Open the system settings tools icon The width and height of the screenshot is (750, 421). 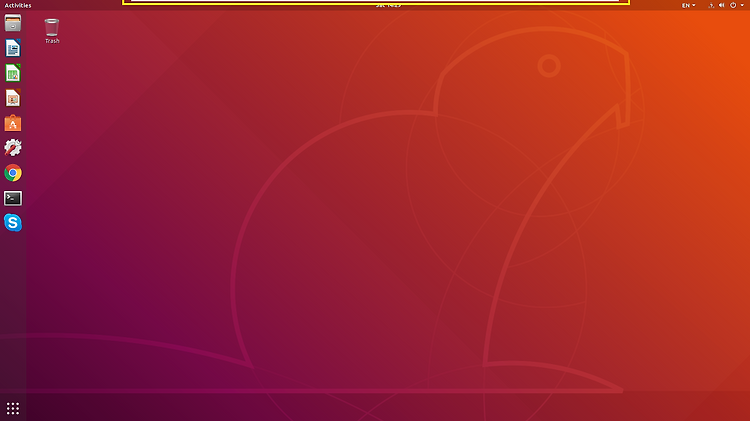coord(13,147)
